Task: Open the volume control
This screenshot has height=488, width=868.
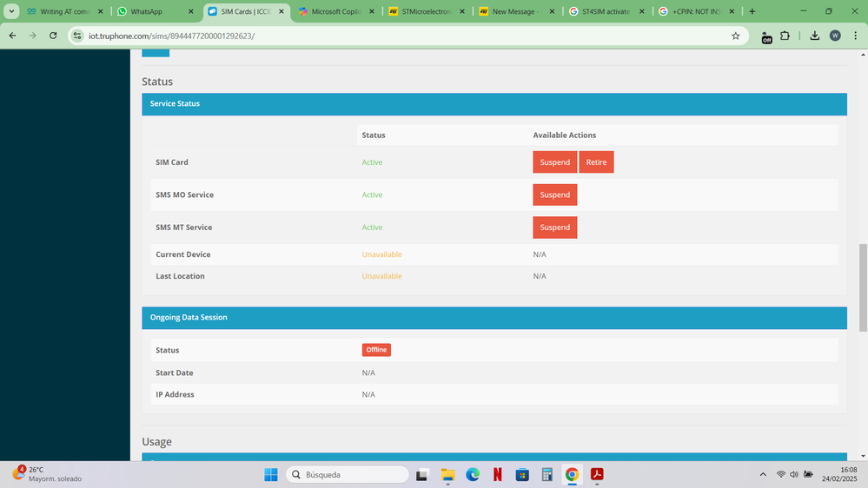Action: tap(794, 474)
